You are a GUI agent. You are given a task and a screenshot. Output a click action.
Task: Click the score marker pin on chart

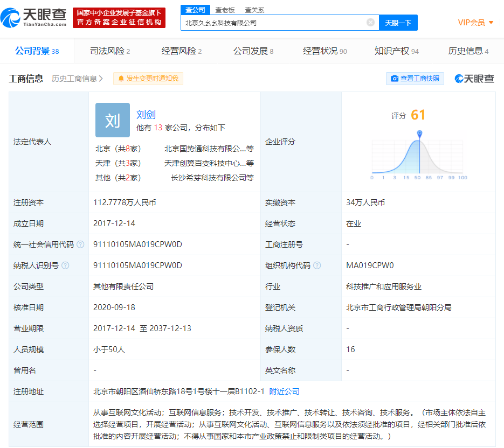(x=419, y=133)
